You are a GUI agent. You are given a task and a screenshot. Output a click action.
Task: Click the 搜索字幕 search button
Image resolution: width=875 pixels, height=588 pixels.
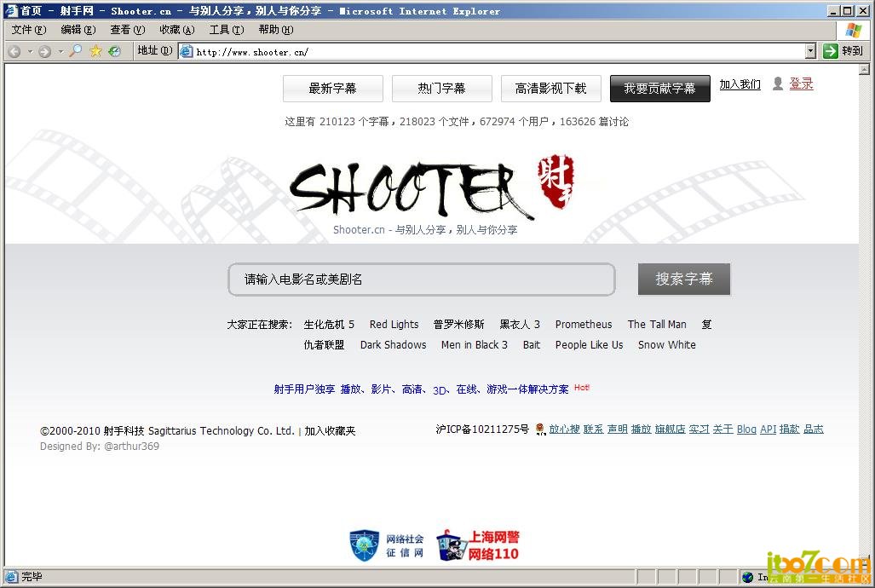pyautogui.click(x=683, y=279)
